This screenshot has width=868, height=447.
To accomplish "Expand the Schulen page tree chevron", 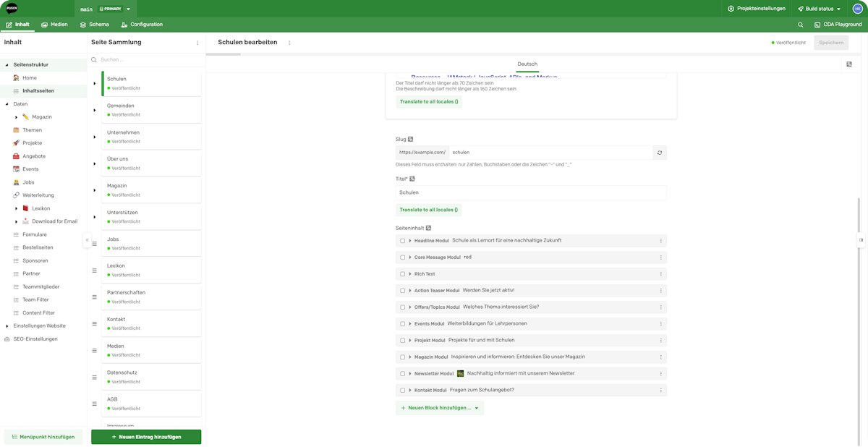I will click(x=95, y=83).
